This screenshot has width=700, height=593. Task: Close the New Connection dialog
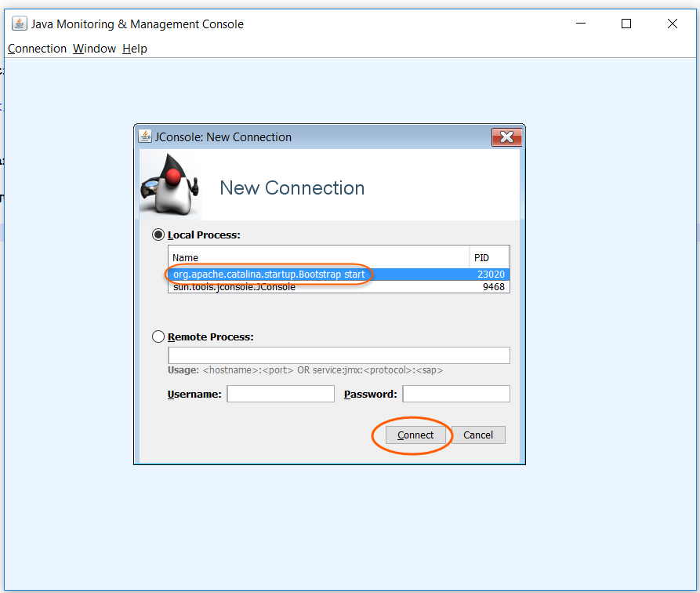coord(506,136)
